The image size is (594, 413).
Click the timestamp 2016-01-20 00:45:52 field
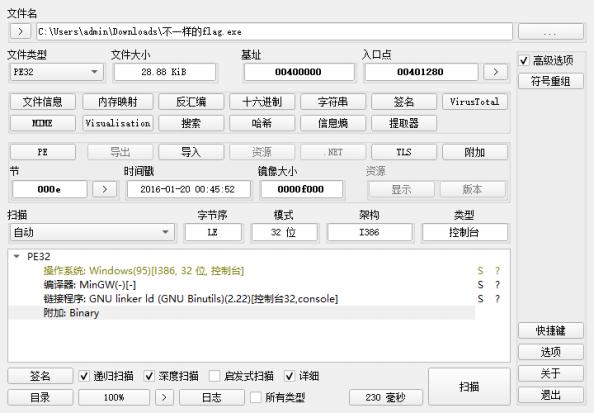(x=188, y=189)
